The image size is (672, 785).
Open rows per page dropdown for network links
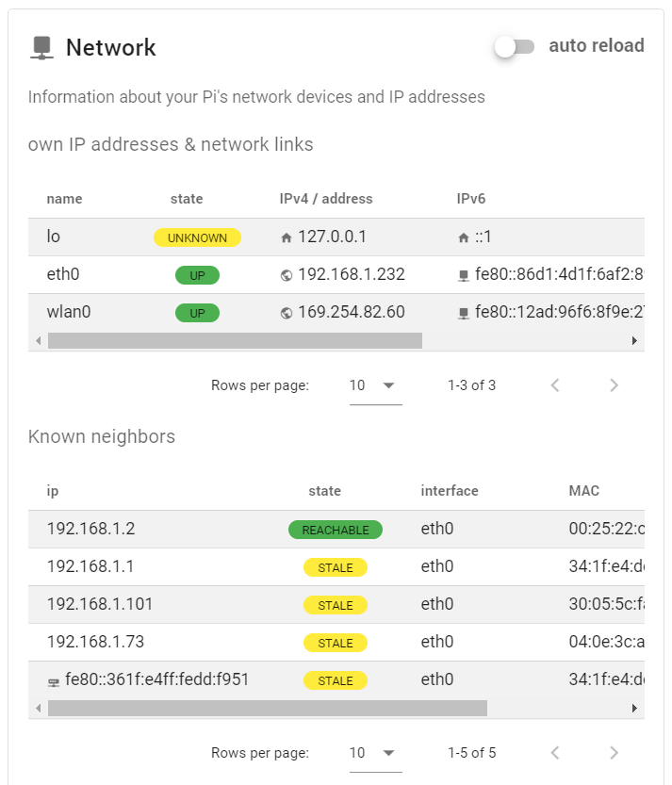point(375,385)
